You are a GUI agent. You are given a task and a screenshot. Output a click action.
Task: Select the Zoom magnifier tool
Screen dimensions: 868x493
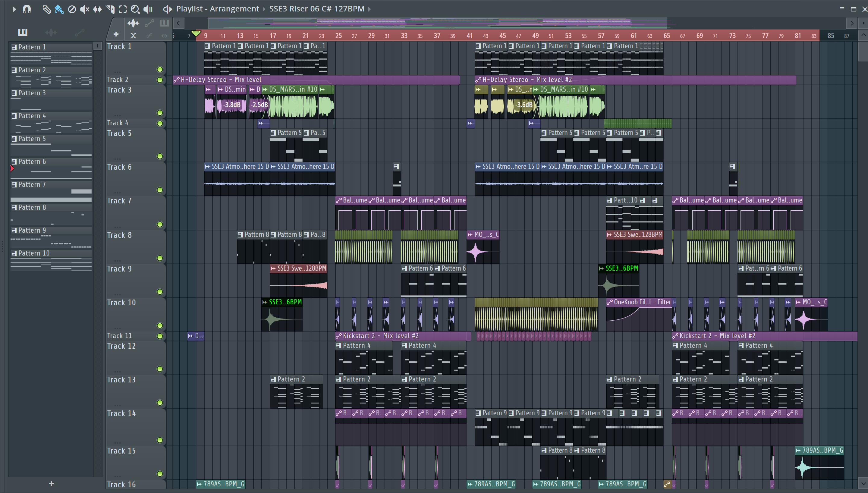point(135,9)
